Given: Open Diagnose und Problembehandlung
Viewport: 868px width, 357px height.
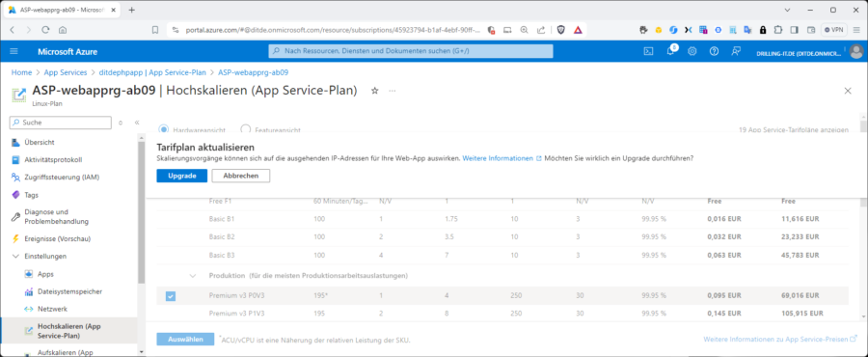Looking at the screenshot, I should click(57, 216).
